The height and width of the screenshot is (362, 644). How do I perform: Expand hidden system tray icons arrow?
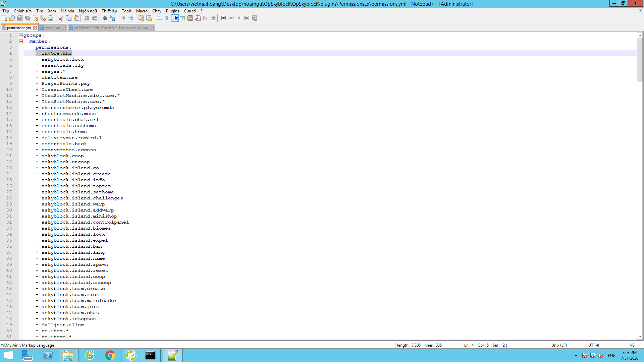pyautogui.click(x=576, y=355)
